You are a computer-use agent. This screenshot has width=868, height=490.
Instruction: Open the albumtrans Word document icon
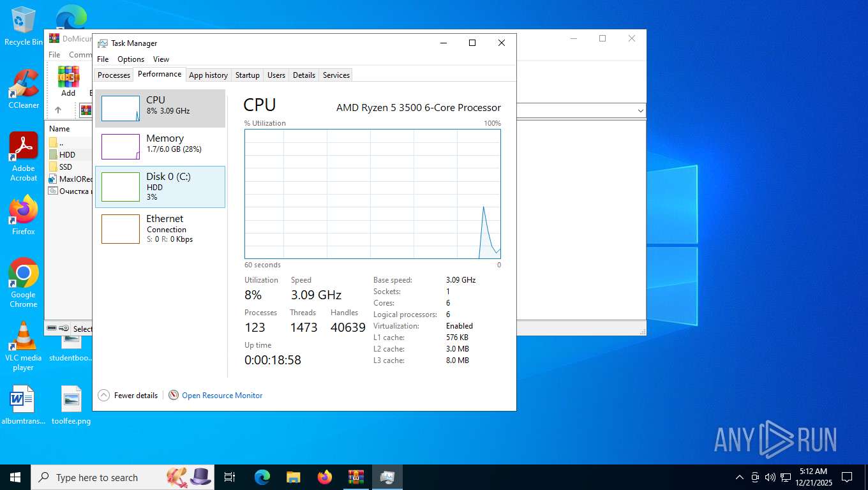pos(24,405)
